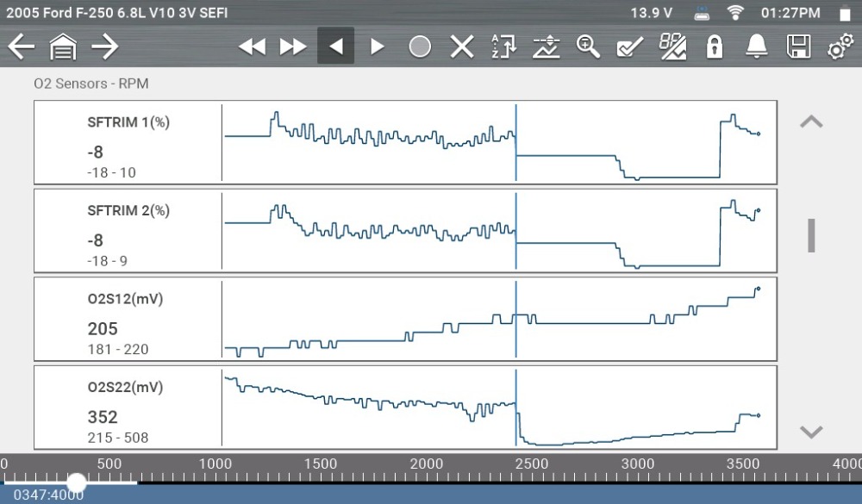Step back one frame
This screenshot has height=504, width=862.
click(x=335, y=47)
